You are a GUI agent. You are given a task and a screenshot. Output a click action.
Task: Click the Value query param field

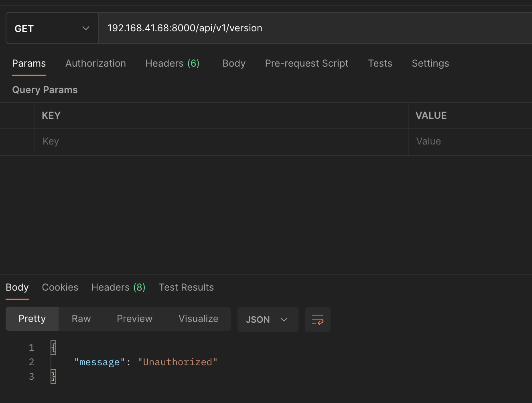point(471,142)
